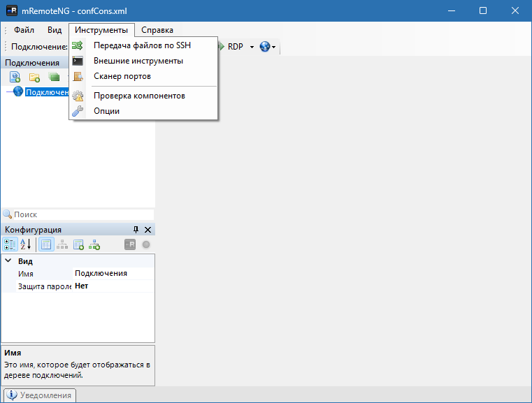Image resolution: width=532 pixels, height=403 pixels.
Task: Minimize the mRemoteNG window
Action: pos(451,11)
